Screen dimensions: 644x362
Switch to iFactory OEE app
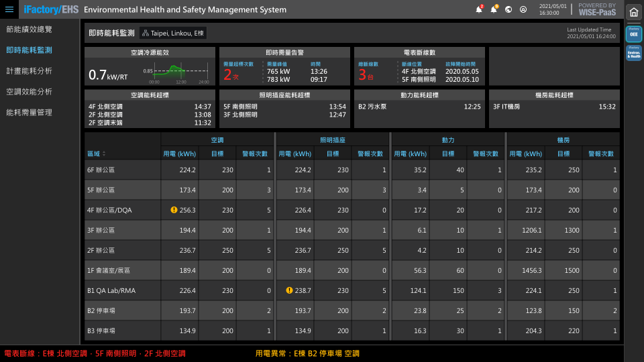click(634, 34)
